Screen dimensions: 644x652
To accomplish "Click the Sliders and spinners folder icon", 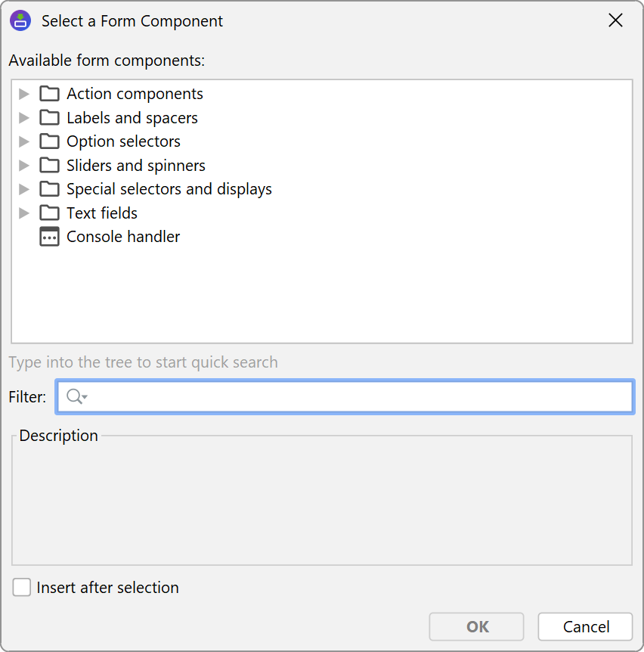I will coord(49,166).
